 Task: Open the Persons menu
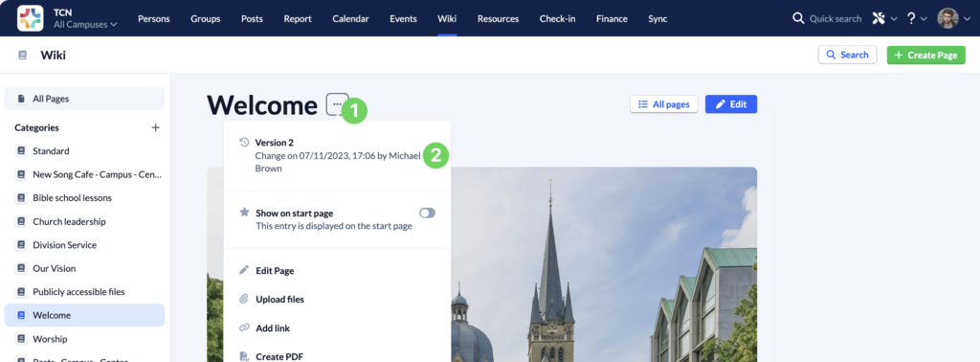(154, 19)
